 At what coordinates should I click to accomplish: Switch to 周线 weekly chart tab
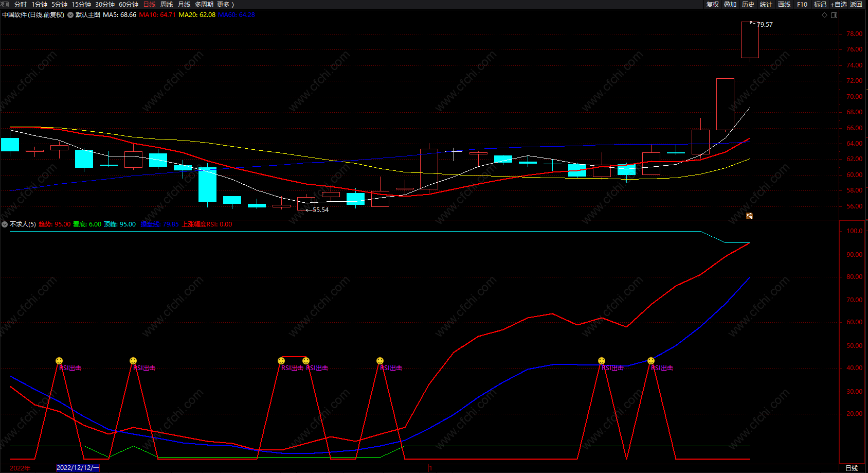167,4
